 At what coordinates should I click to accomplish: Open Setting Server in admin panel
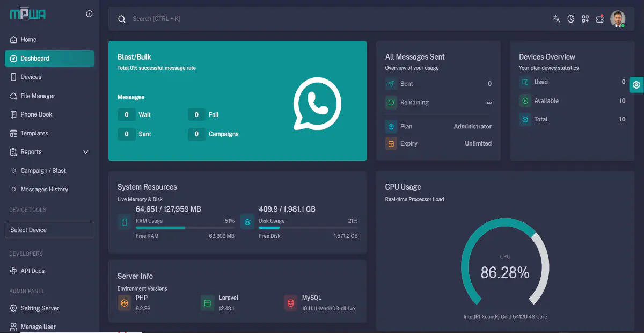pyautogui.click(x=40, y=308)
